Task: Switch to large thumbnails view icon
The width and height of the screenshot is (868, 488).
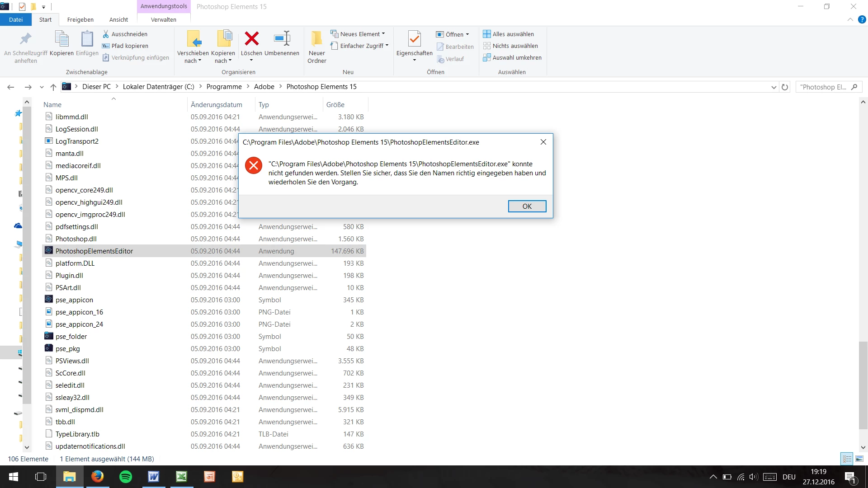Action: [x=859, y=459]
